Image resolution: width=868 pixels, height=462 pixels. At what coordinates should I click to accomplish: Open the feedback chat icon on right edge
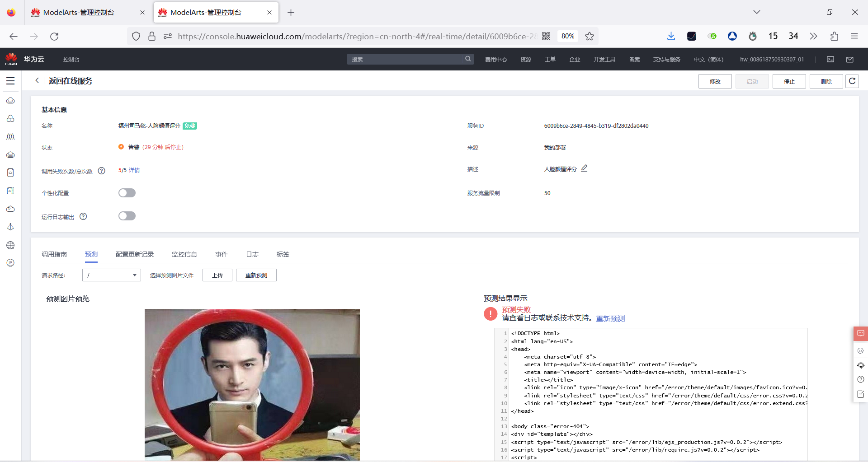click(x=861, y=333)
